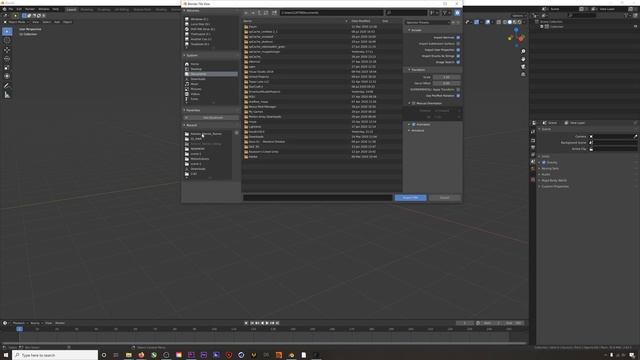
Task: Toggle Import Subdivision Surface checkbox
Action: [x=458, y=44]
